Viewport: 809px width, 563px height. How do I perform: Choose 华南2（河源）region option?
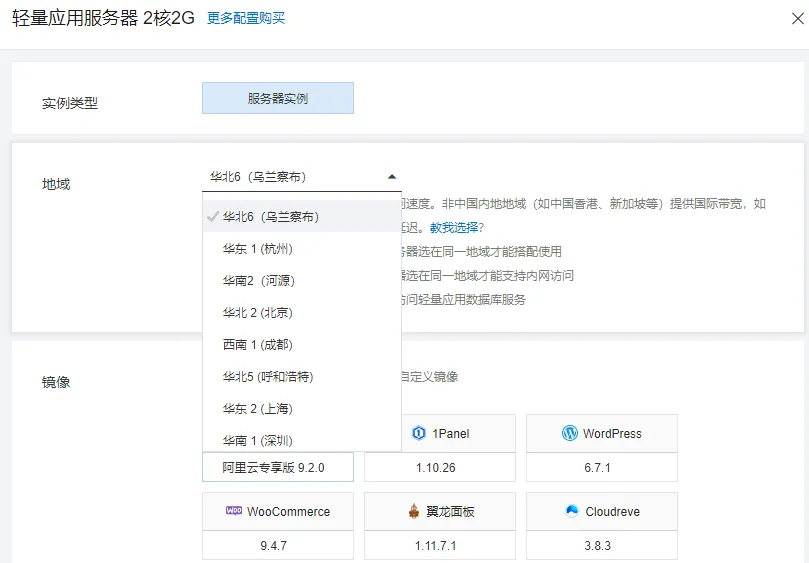pyautogui.click(x=302, y=281)
